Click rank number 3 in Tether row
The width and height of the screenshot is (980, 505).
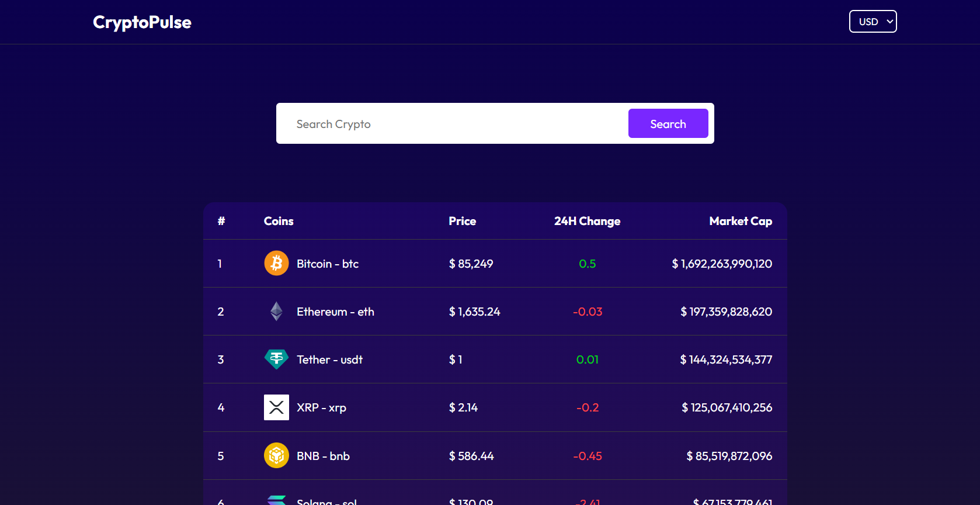pos(221,359)
